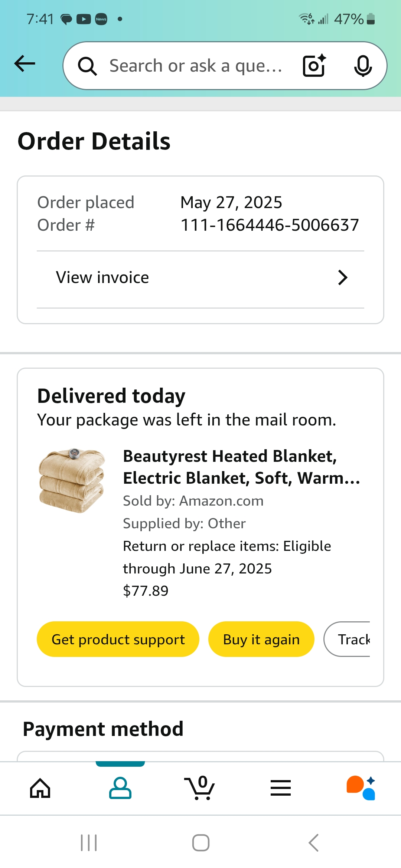
Task: Expand View invoice chevron
Action: 343,277
